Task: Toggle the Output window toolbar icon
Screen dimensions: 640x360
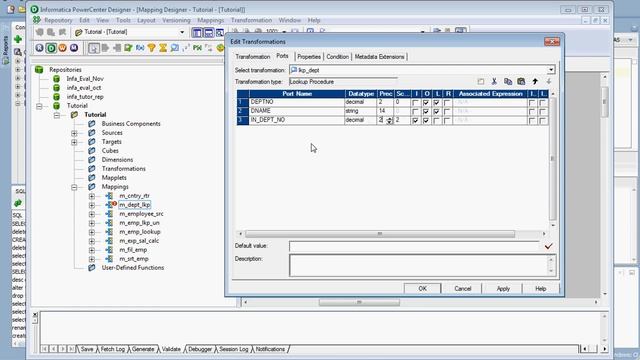Action: pos(208,33)
